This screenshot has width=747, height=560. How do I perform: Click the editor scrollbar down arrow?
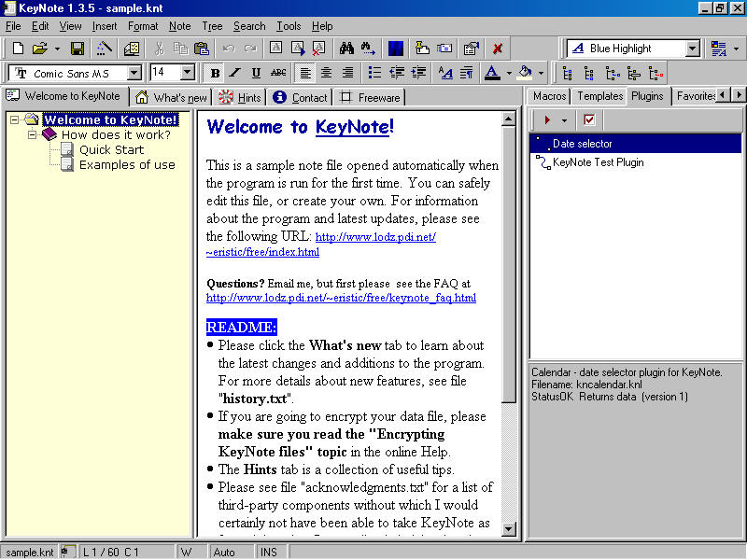point(508,528)
